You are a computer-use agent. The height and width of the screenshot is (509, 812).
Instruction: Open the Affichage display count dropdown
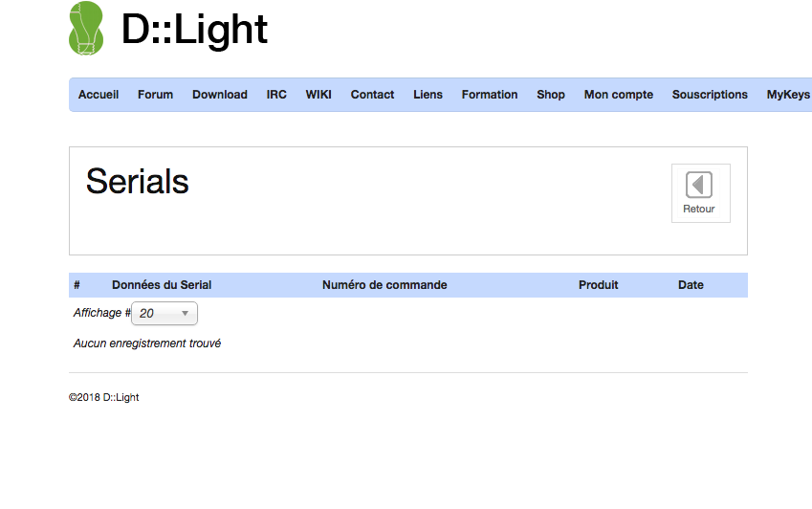tap(165, 313)
